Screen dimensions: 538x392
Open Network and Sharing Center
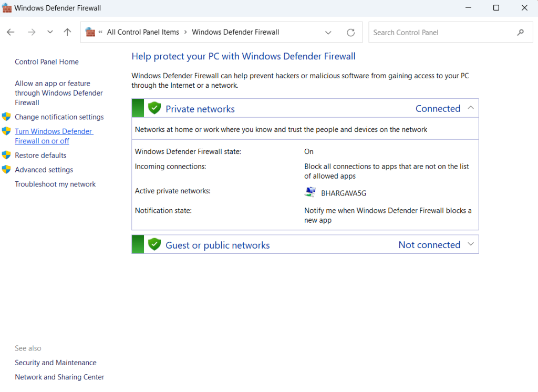point(59,377)
